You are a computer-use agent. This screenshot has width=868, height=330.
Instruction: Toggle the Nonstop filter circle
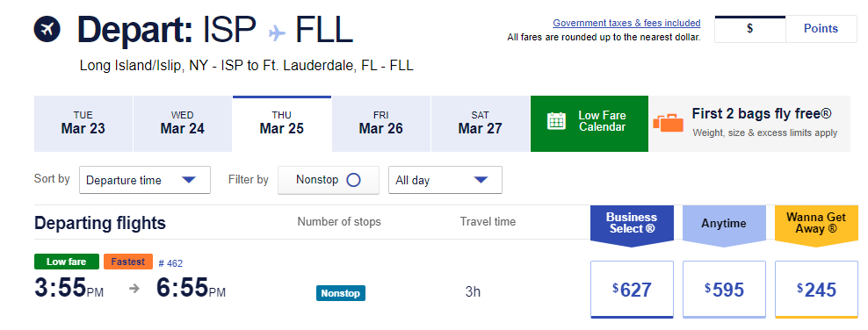(x=353, y=180)
